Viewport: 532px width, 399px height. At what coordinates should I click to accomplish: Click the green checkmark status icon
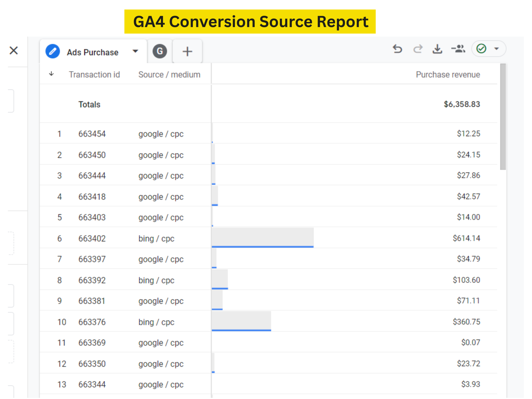(481, 49)
